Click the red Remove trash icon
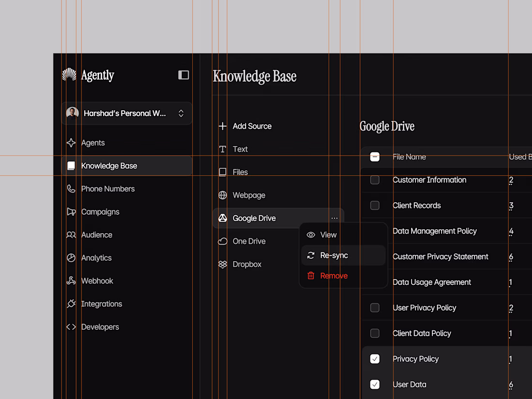 [x=311, y=276]
